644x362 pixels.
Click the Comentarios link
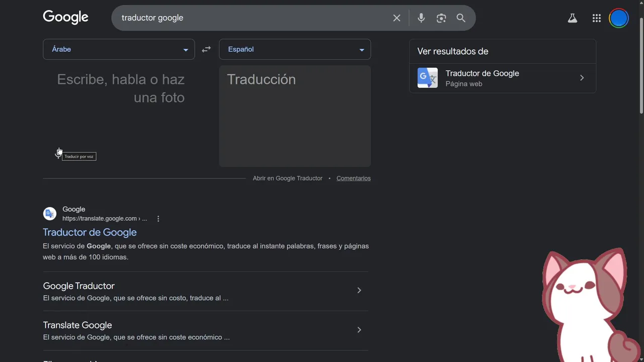(353, 178)
